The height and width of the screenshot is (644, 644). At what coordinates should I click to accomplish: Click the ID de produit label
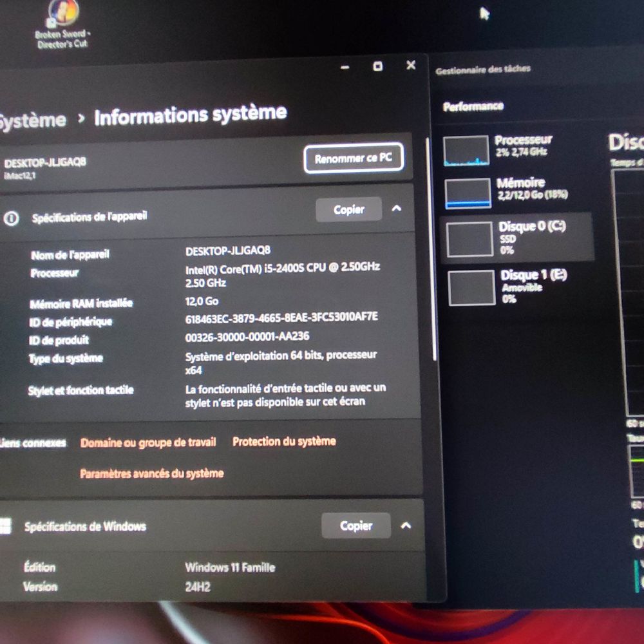(59, 340)
